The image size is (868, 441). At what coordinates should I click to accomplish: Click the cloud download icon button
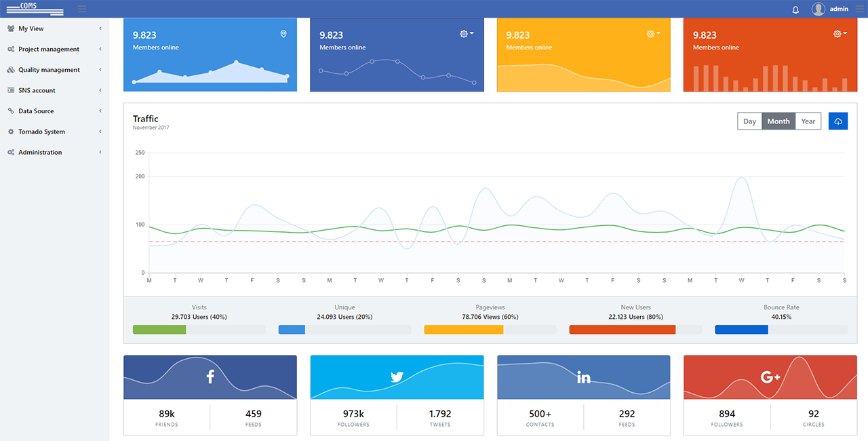pyautogui.click(x=838, y=121)
